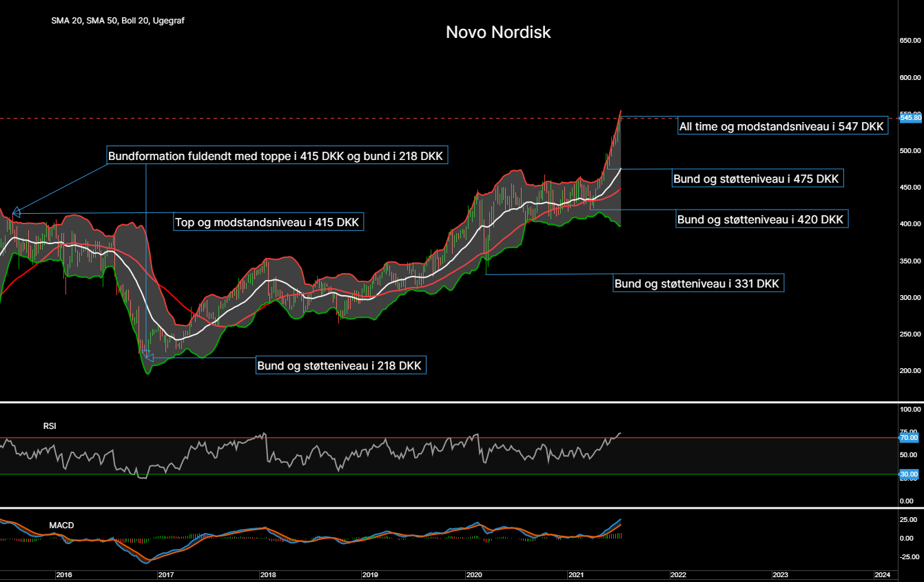Click the 2022 year label on time axis
Viewport: 924px width, 582px height.
[678, 574]
